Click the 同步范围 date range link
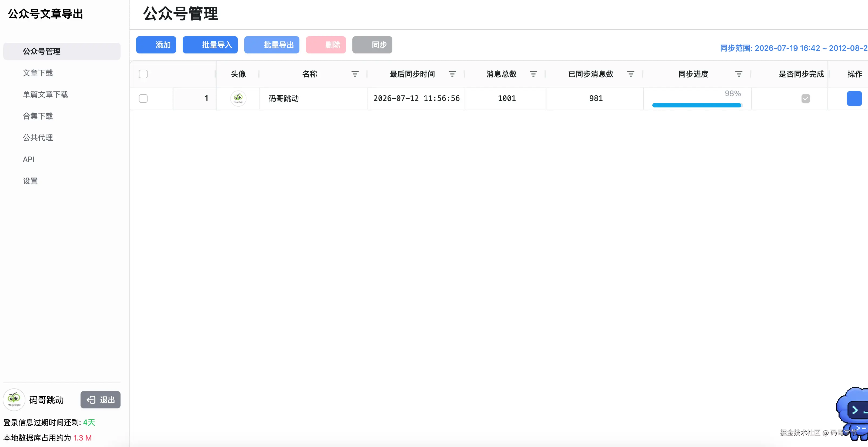 click(x=794, y=48)
